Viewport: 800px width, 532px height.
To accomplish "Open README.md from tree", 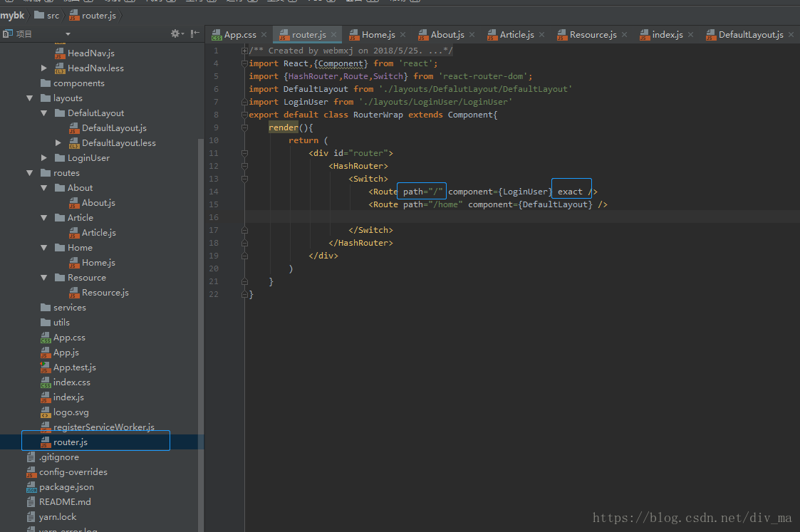I will [58, 502].
